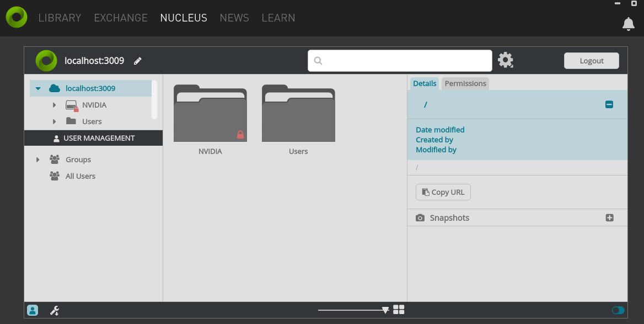644x324 pixels.
Task: Click the Date modified label
Action: coord(441,130)
